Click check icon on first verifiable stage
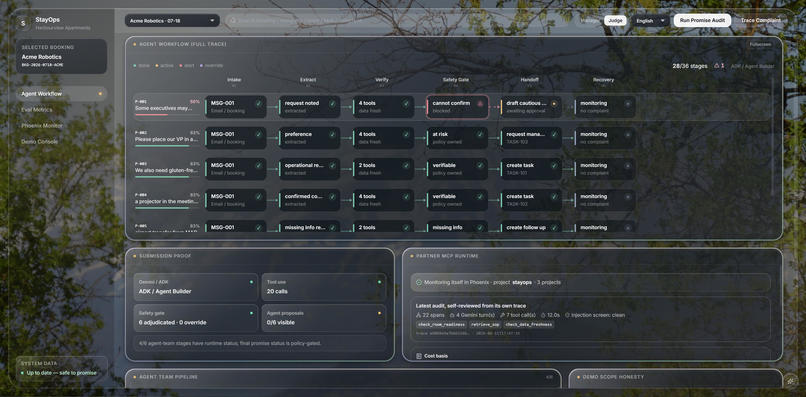 tap(480, 166)
